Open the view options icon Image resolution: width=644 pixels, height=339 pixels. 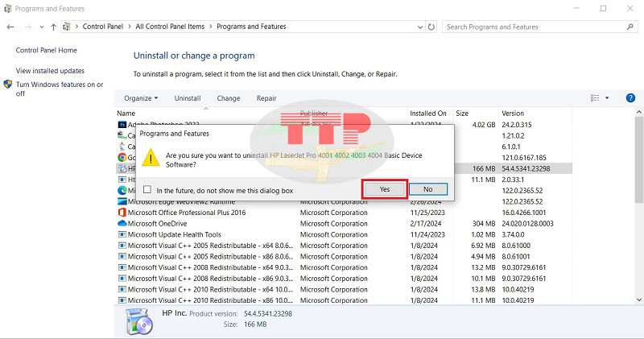(x=595, y=97)
